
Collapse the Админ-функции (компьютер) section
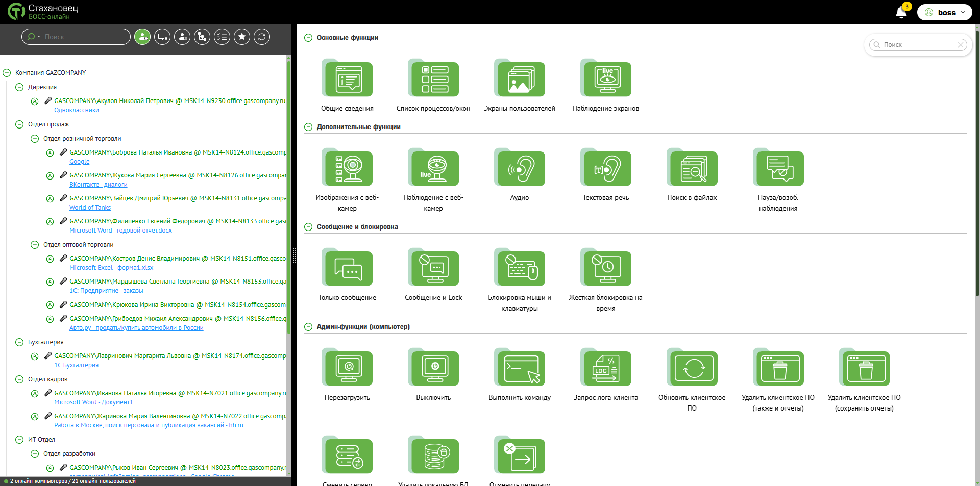click(x=308, y=327)
